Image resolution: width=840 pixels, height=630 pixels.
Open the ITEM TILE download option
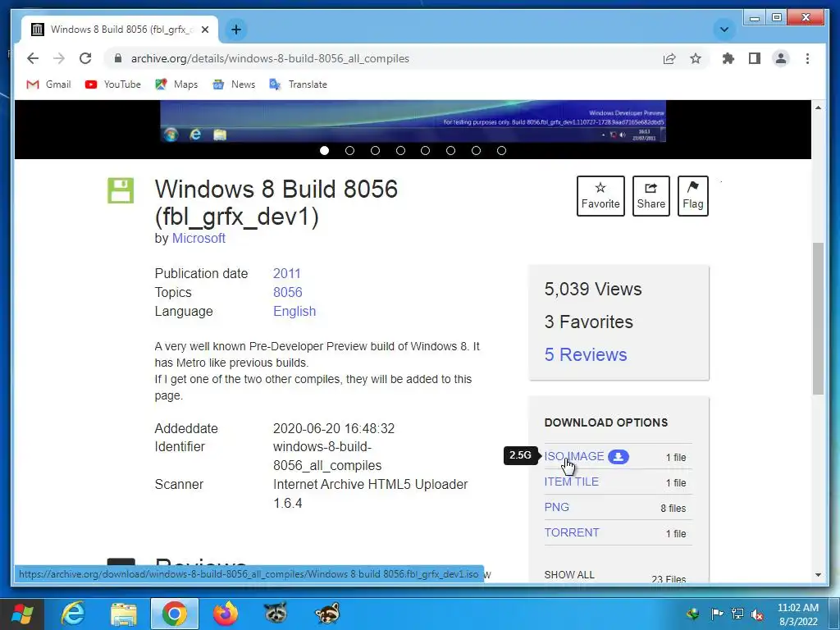pos(571,482)
